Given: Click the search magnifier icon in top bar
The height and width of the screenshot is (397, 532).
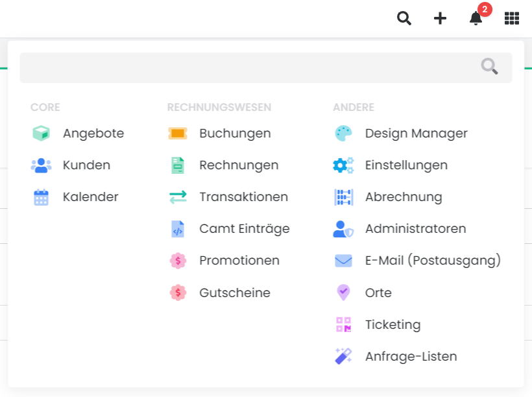Looking at the screenshot, I should (404, 18).
